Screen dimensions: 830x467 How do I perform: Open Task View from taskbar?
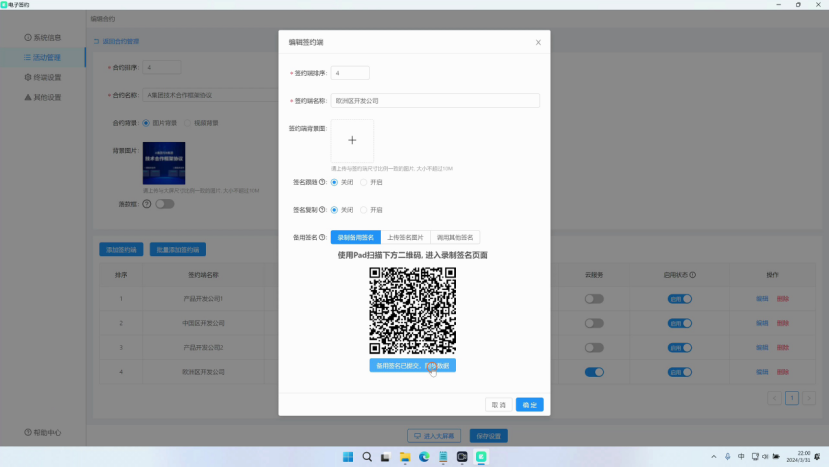pos(385,457)
